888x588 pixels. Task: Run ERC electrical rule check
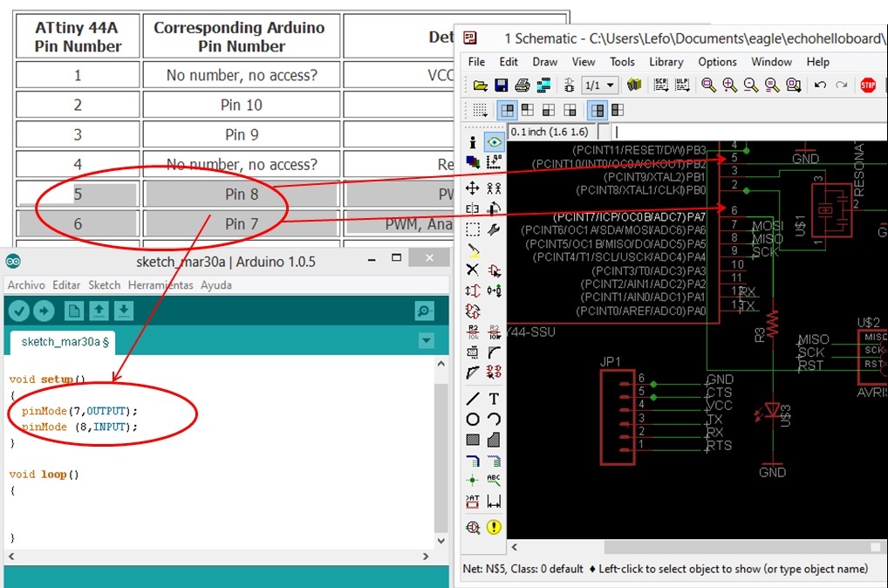tap(472, 528)
